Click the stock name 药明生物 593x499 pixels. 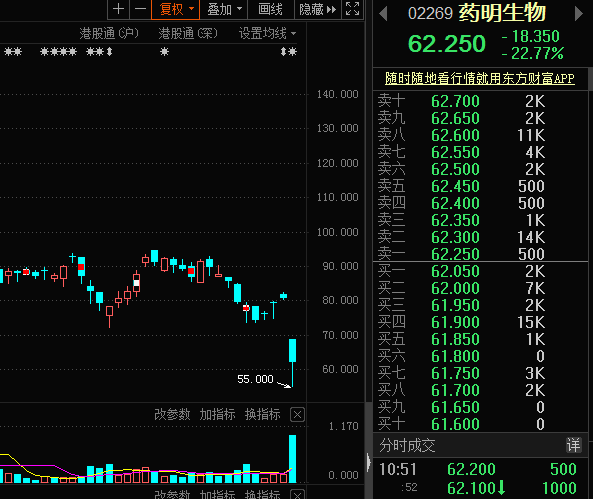click(502, 13)
